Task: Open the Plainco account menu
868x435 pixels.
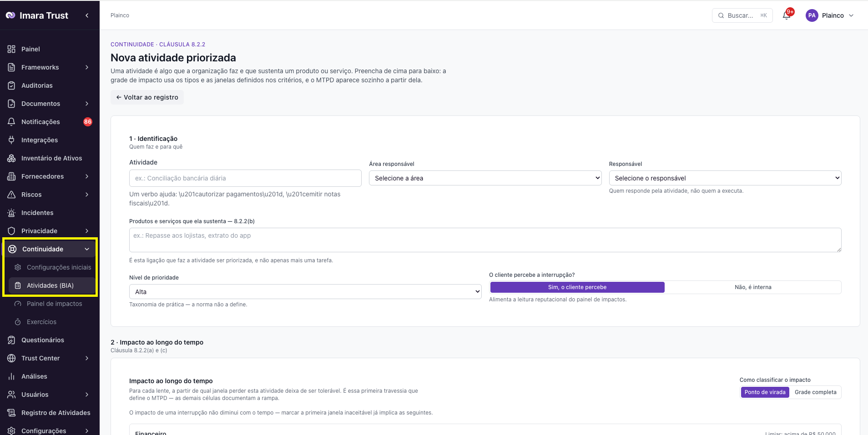Action: (x=830, y=15)
